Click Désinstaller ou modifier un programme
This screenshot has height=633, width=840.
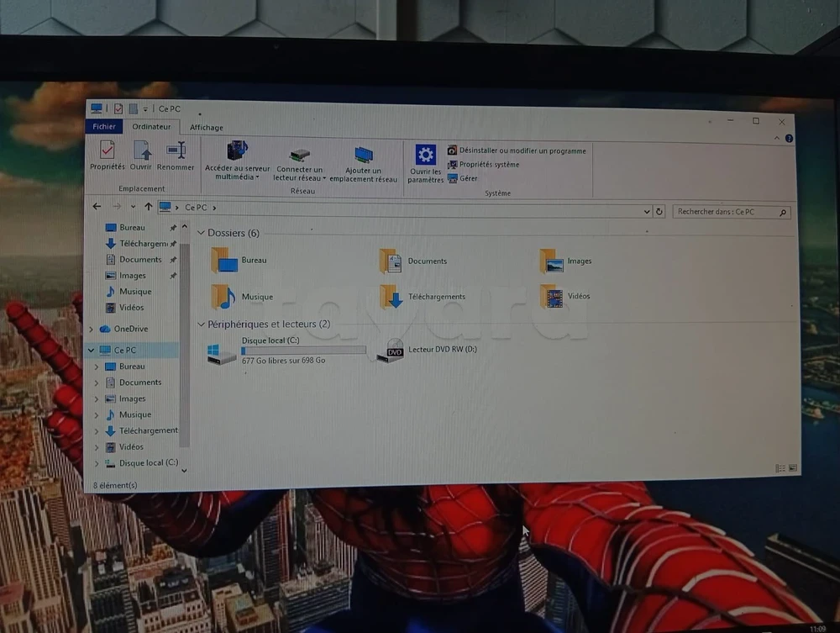tap(517, 150)
